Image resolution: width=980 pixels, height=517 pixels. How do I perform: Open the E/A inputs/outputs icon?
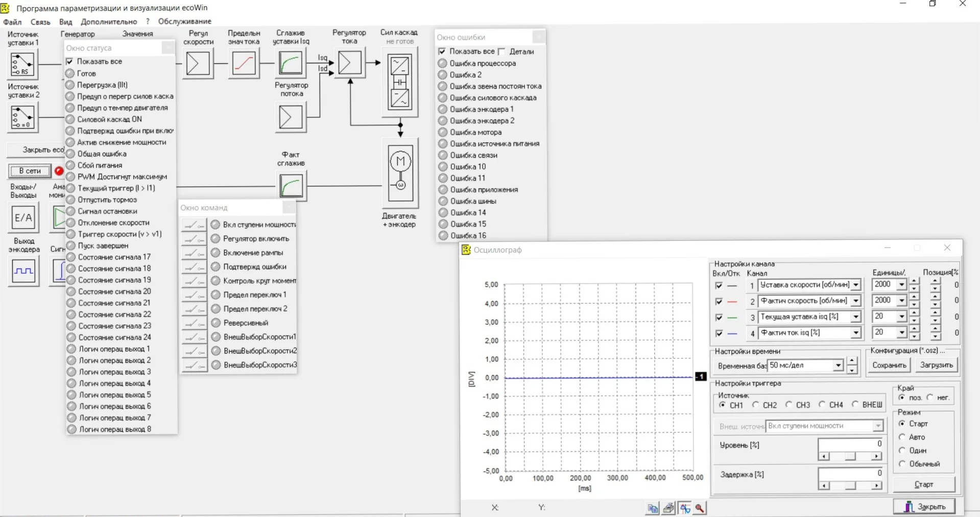pyautogui.click(x=23, y=218)
